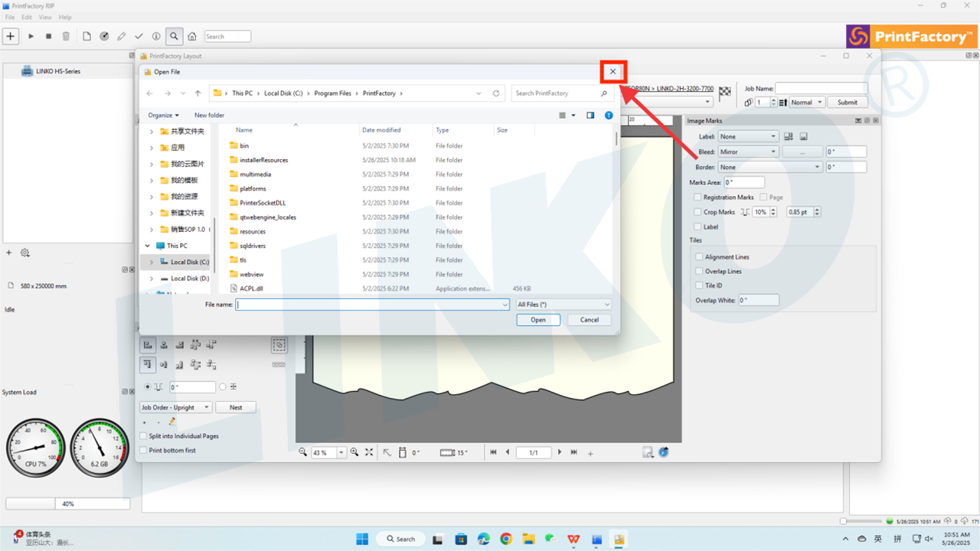The image size is (980, 551).
Task: Click the New folder button
Action: pos(209,116)
